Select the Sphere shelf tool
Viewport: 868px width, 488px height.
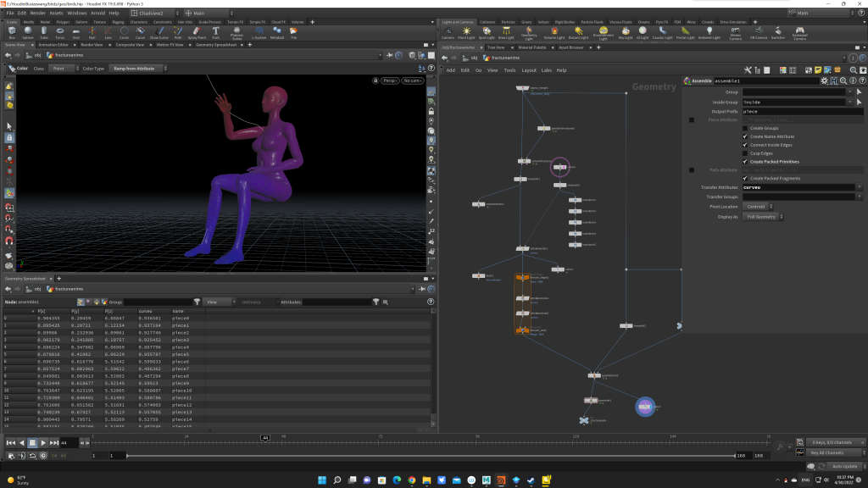(28, 32)
